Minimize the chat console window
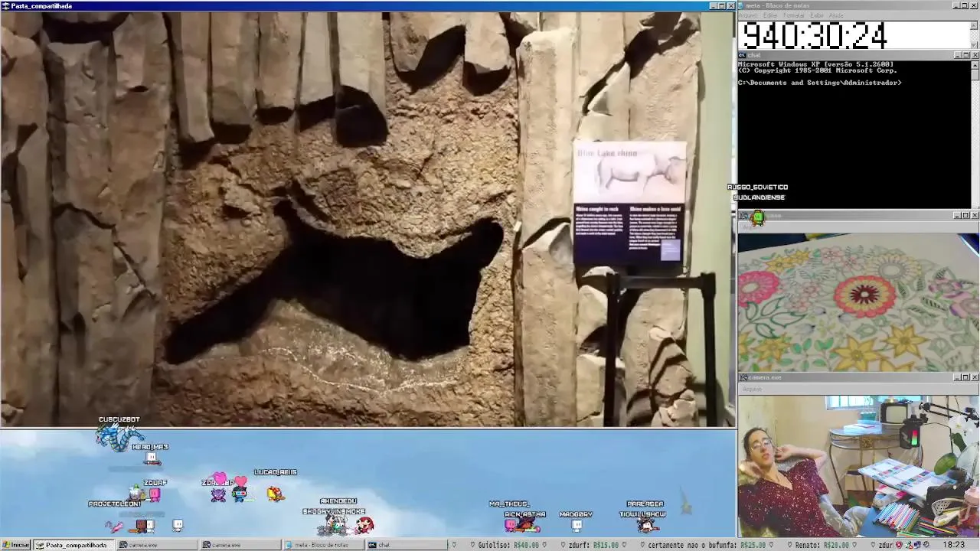Viewport: 980px width, 551px height. coord(958,55)
